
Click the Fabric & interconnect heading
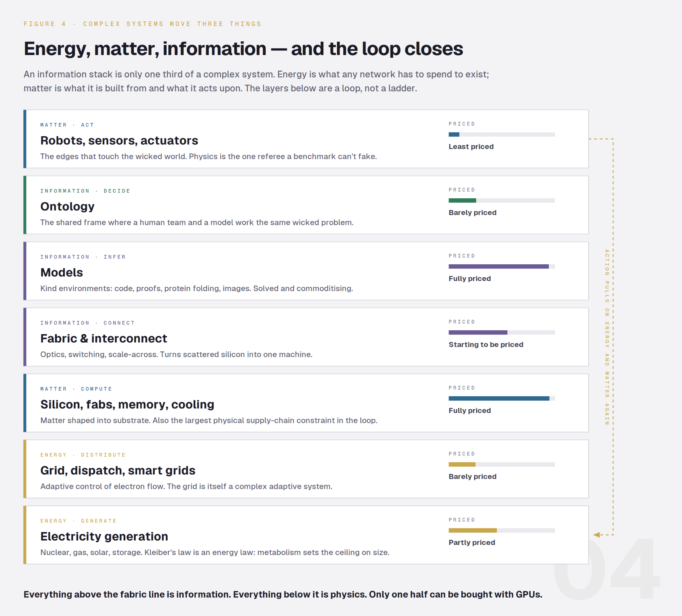(x=104, y=338)
